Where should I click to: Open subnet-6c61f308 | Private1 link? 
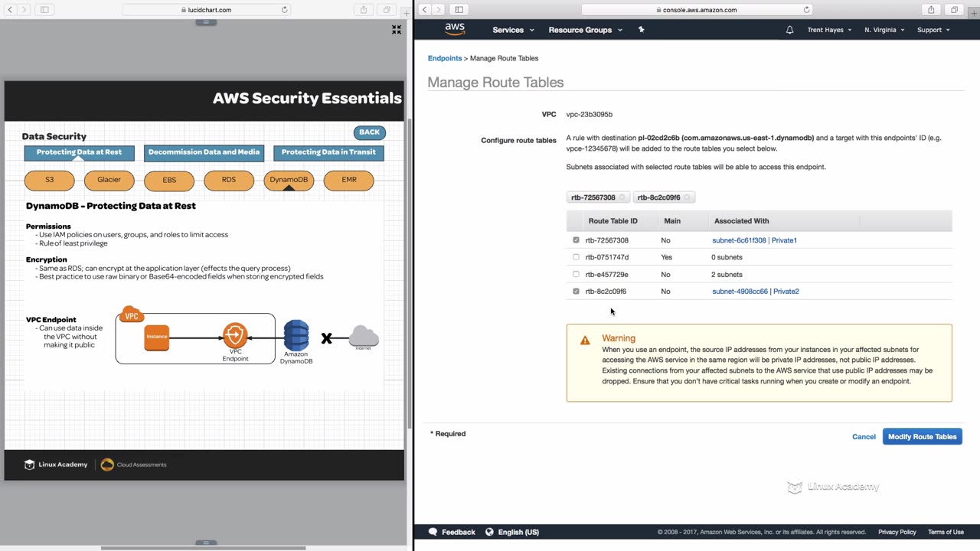(x=754, y=240)
